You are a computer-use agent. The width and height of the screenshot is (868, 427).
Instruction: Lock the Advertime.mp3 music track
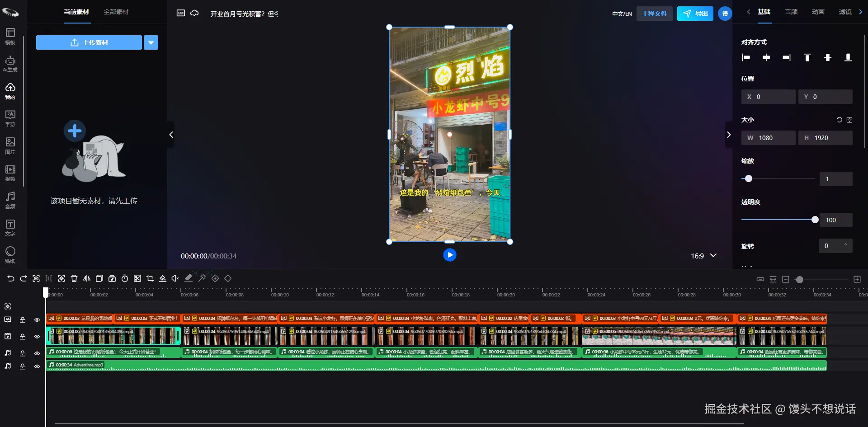coord(22,366)
